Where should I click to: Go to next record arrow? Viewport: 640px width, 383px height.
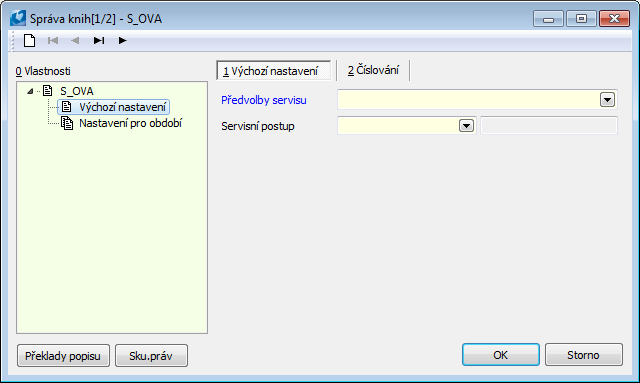pyautogui.click(x=122, y=40)
